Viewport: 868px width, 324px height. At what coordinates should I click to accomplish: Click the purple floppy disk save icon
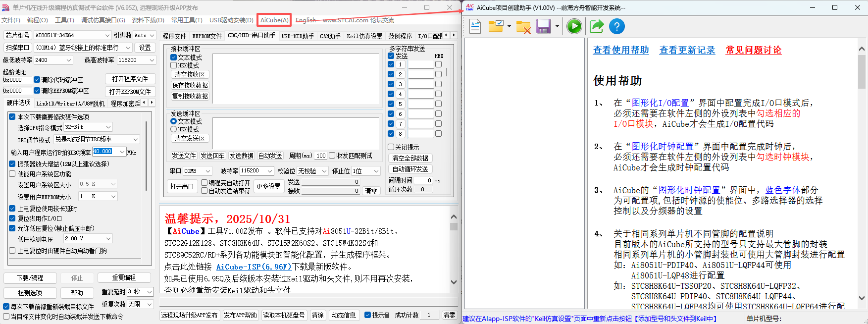pos(544,26)
